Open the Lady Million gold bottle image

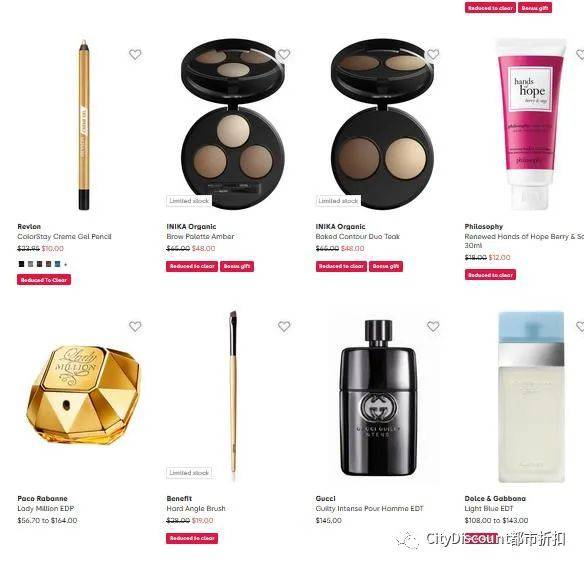click(84, 395)
